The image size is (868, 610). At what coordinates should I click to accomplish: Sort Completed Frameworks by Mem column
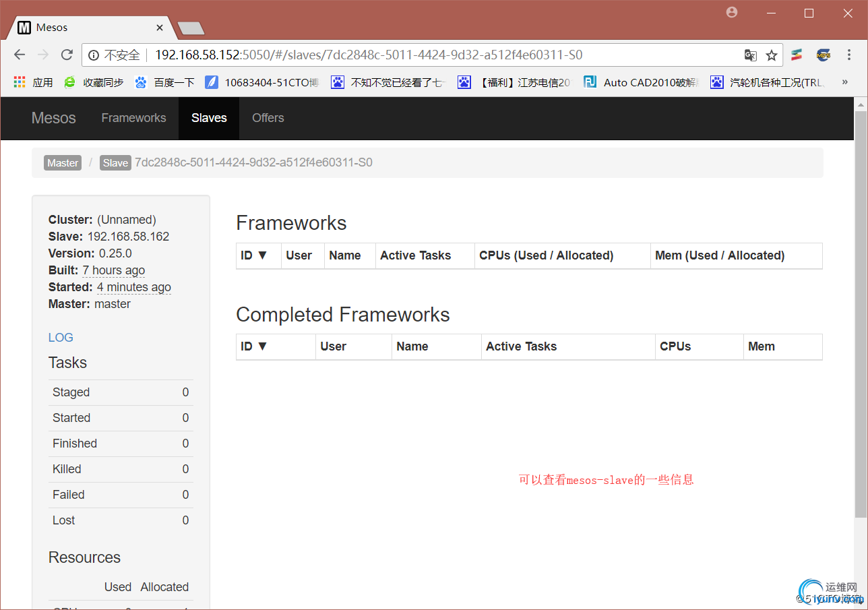click(x=783, y=346)
